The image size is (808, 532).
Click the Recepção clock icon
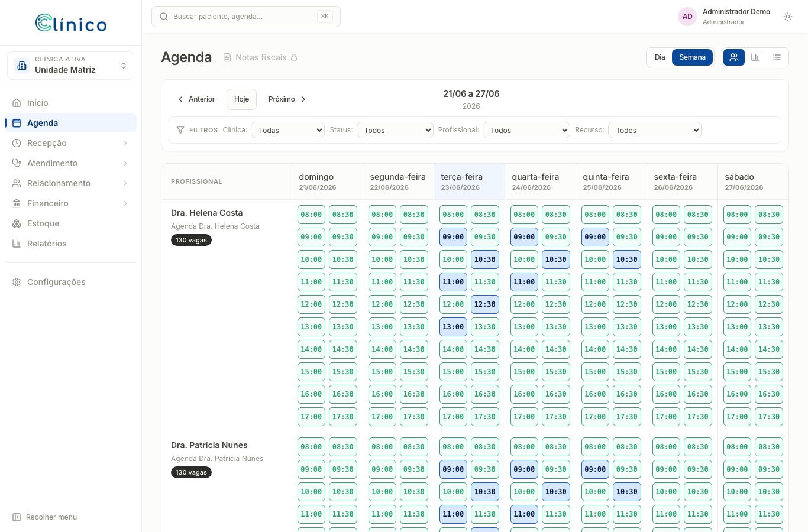pos(17,143)
